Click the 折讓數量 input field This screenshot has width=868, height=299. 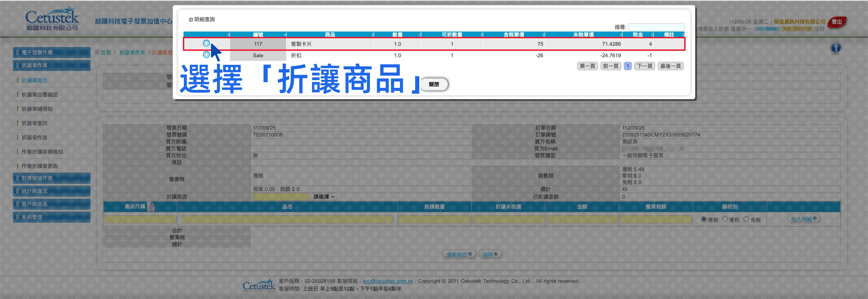pyautogui.click(x=434, y=219)
